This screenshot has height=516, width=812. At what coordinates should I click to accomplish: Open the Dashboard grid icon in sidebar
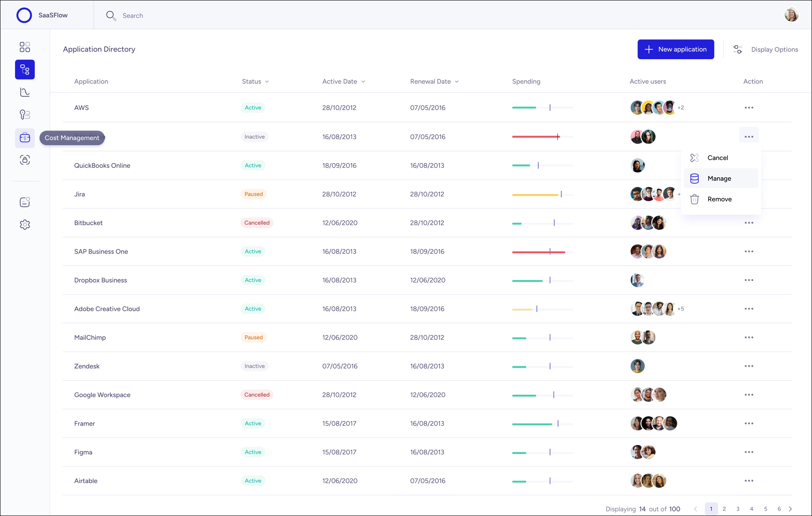point(25,47)
